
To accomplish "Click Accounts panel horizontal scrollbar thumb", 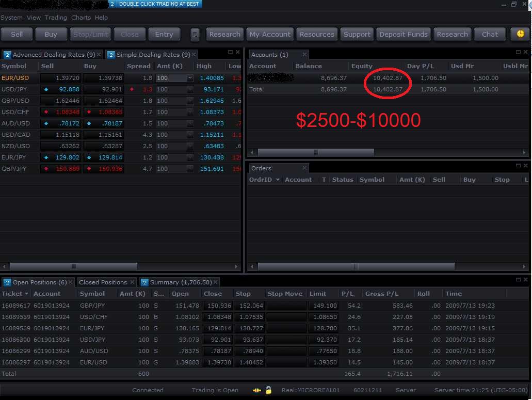I will click(x=316, y=153).
